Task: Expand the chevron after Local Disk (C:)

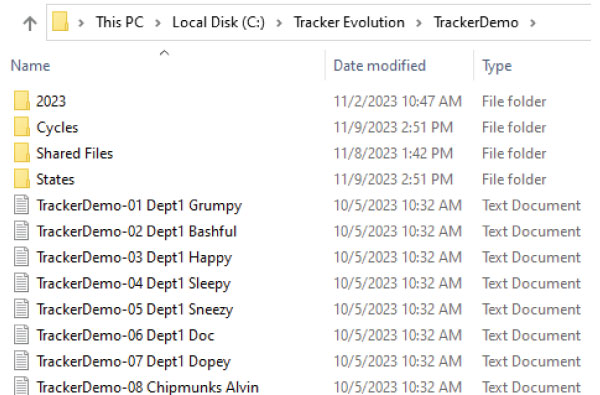Action: [x=279, y=23]
